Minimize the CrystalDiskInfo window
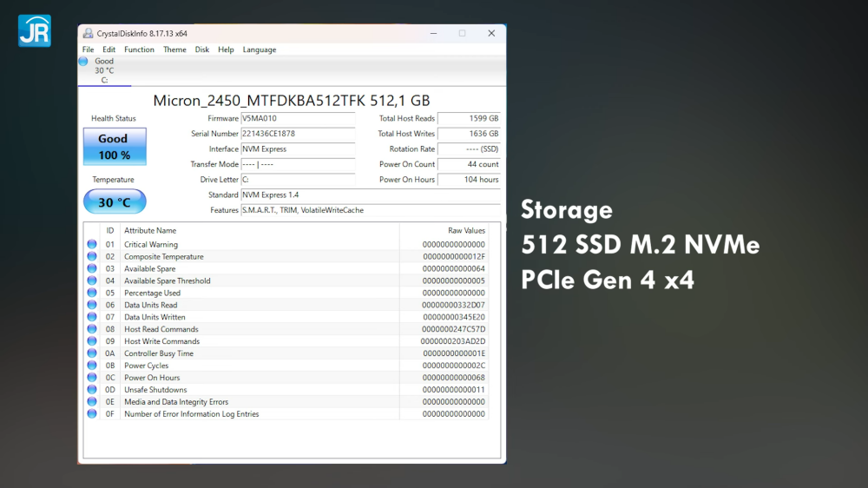 tap(433, 33)
